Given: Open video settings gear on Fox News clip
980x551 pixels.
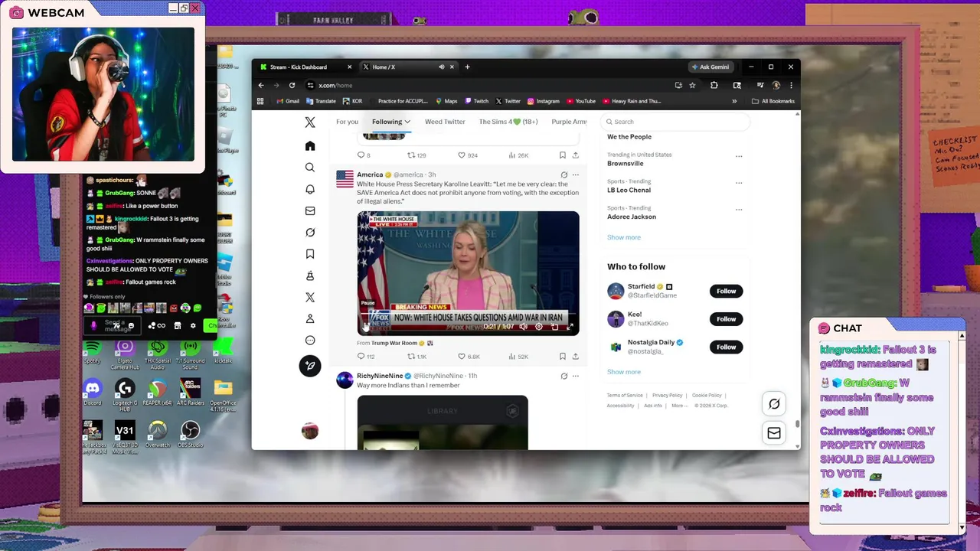Looking at the screenshot, I should point(539,327).
